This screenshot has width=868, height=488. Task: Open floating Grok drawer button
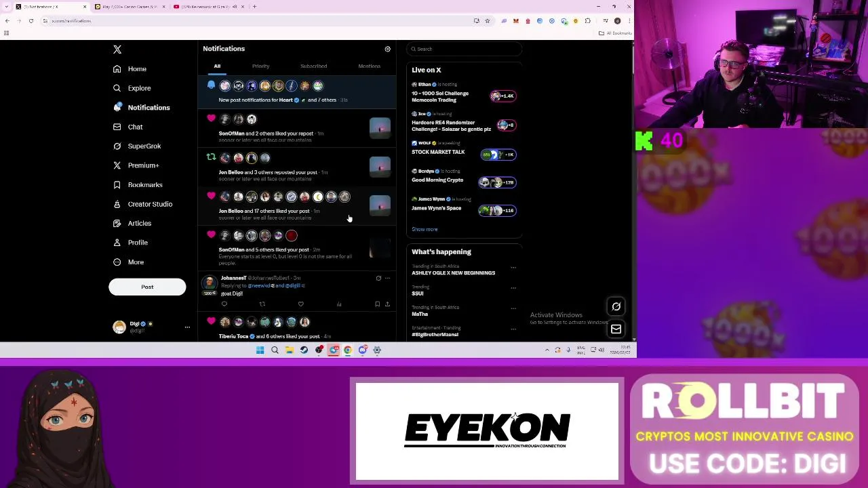616,307
